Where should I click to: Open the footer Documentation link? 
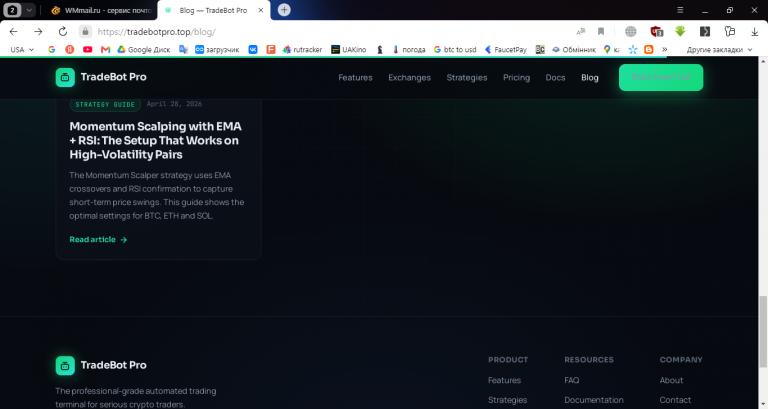tap(594, 400)
